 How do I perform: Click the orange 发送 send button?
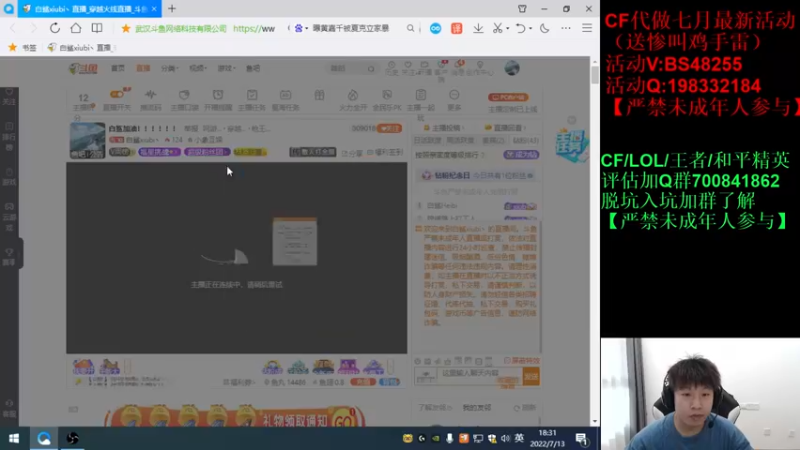point(531,377)
